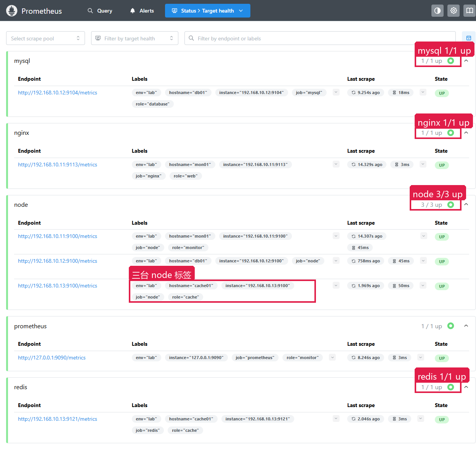This screenshot has height=460, width=476.
Task: Open the Prometheus logo home link
Action: pos(34,11)
